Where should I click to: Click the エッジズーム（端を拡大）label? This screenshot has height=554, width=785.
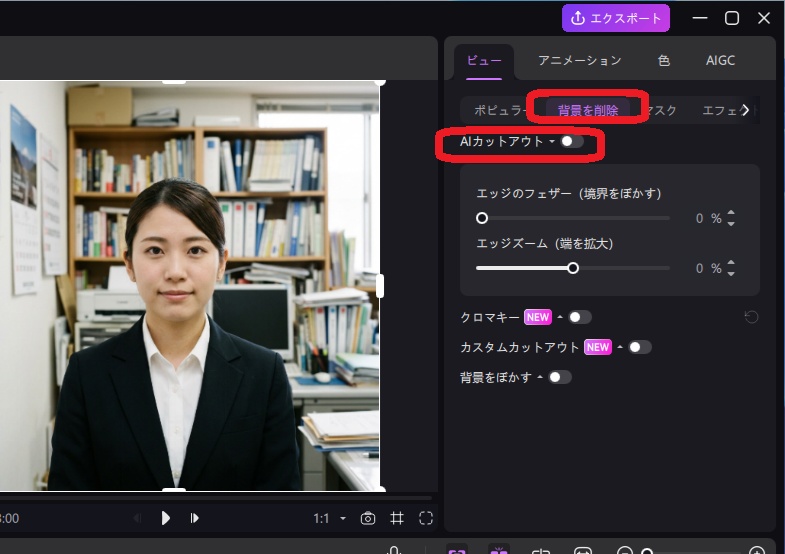click(545, 244)
